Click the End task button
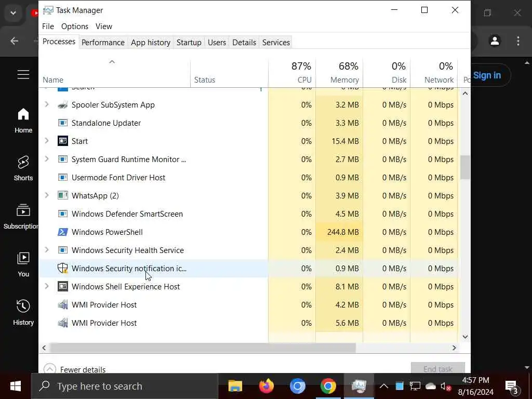The width and height of the screenshot is (532, 399). [x=437, y=368]
